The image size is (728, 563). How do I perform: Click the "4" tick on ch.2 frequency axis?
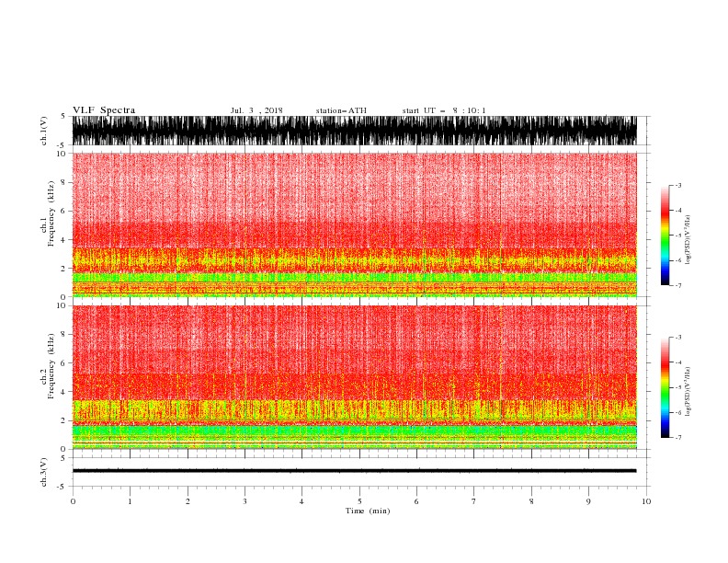64,392
